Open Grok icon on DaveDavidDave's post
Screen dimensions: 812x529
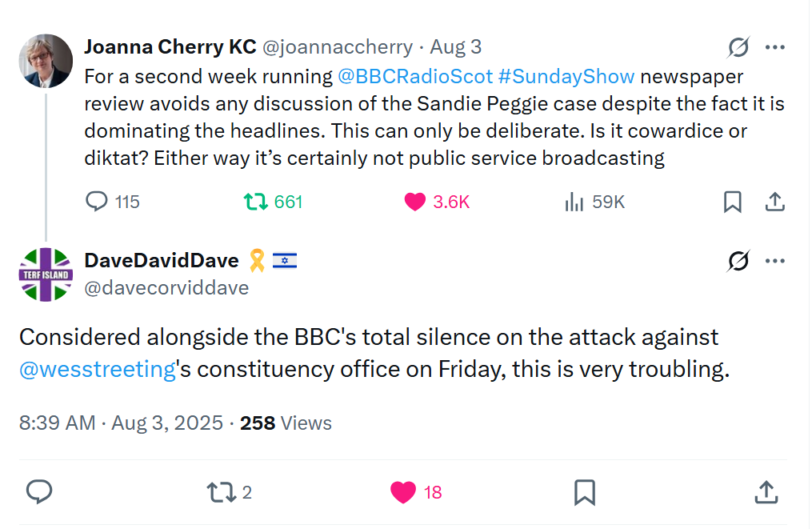click(x=738, y=261)
